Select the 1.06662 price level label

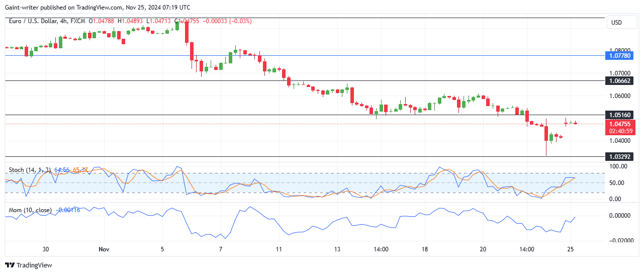point(619,80)
